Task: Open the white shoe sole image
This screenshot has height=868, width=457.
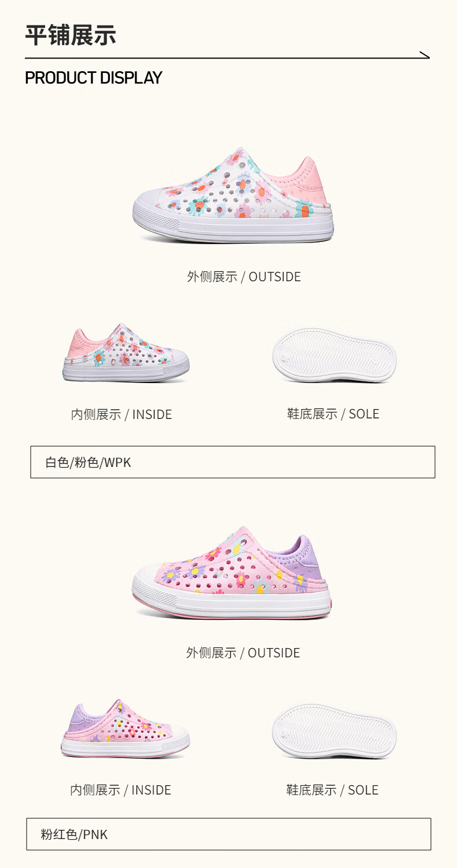Action: click(334, 355)
